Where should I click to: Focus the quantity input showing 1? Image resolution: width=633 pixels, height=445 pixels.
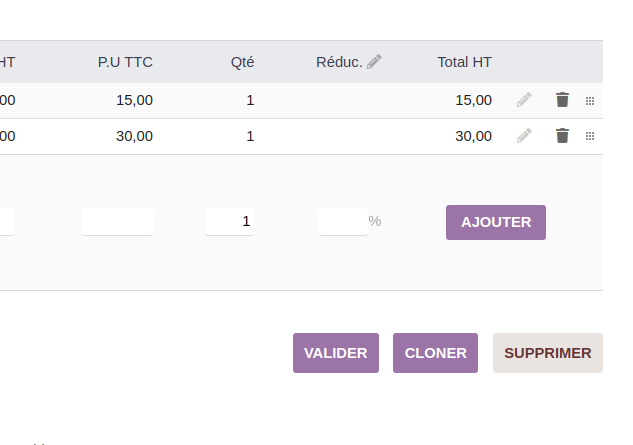[x=229, y=221]
